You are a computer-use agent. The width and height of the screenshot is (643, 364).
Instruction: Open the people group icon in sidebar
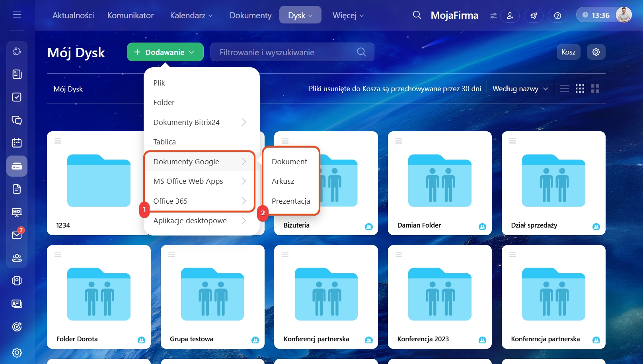(17, 258)
